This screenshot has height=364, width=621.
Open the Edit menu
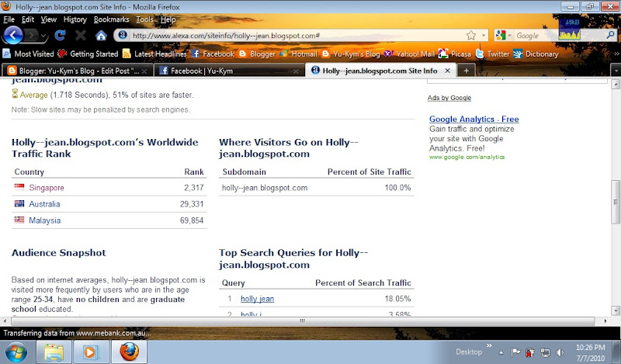click(28, 19)
